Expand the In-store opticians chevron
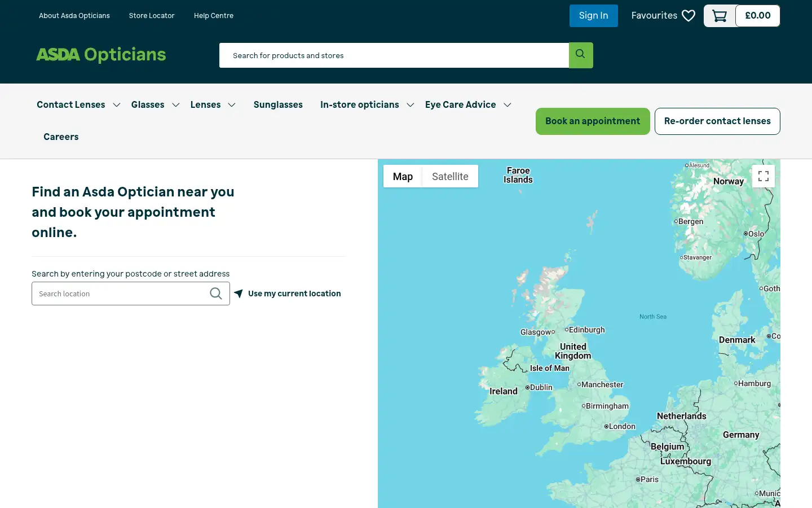The height and width of the screenshot is (508, 812). tap(411, 105)
